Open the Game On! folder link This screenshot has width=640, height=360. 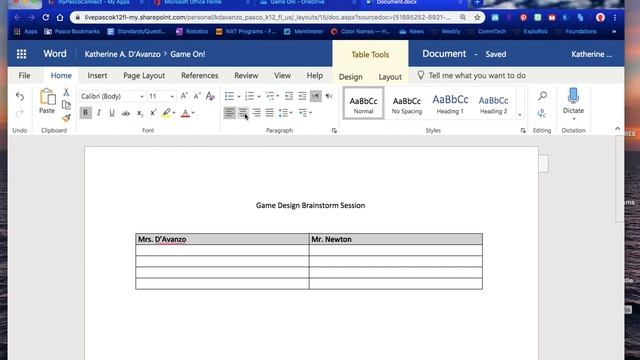tap(188, 54)
